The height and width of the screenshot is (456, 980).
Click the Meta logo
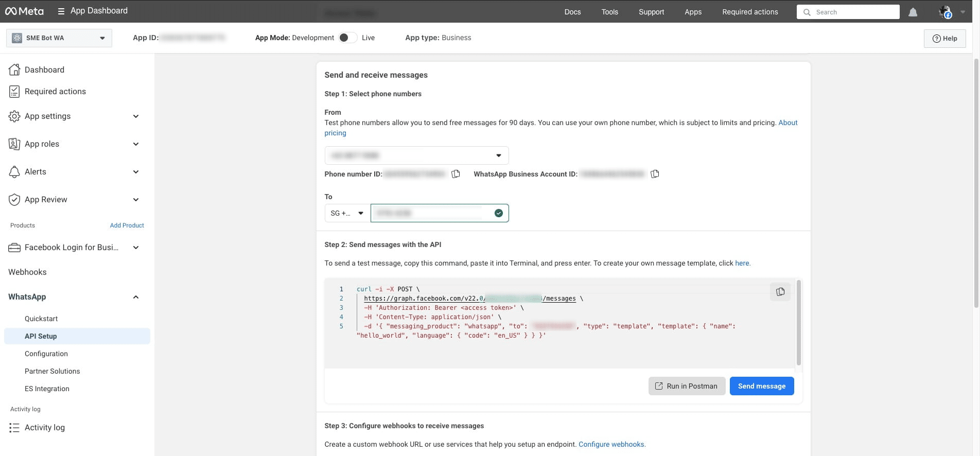pos(24,11)
